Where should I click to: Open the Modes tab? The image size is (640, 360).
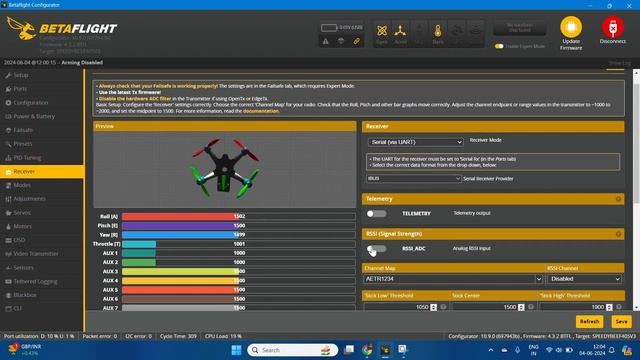42,185
